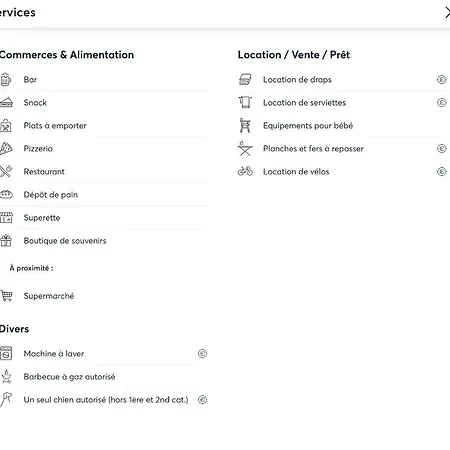Click the gift box icon for Boutique de souvenirs

click(6, 240)
